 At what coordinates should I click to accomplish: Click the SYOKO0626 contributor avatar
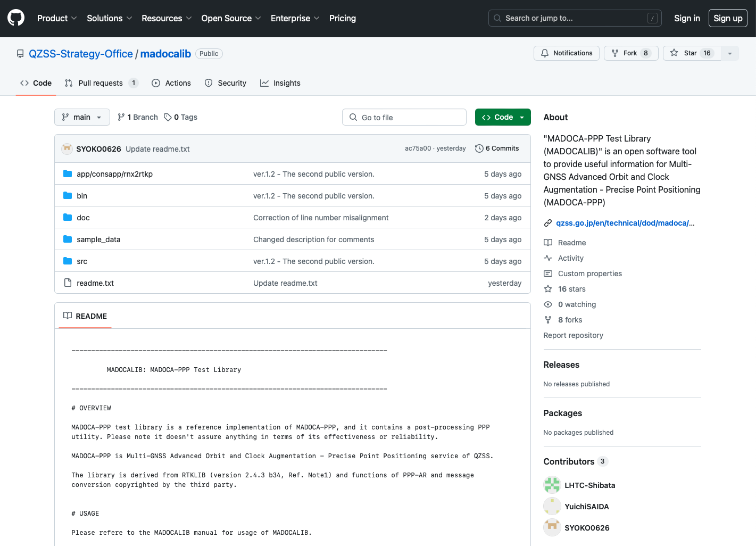point(552,527)
